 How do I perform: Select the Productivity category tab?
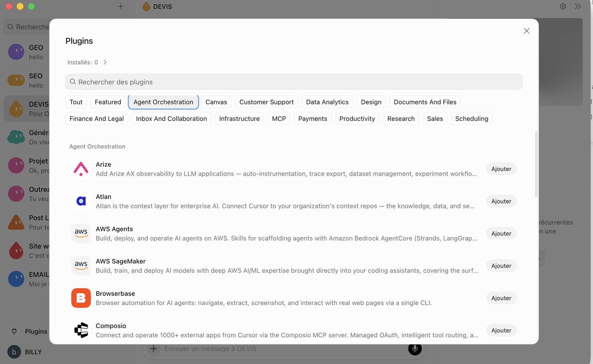point(357,118)
